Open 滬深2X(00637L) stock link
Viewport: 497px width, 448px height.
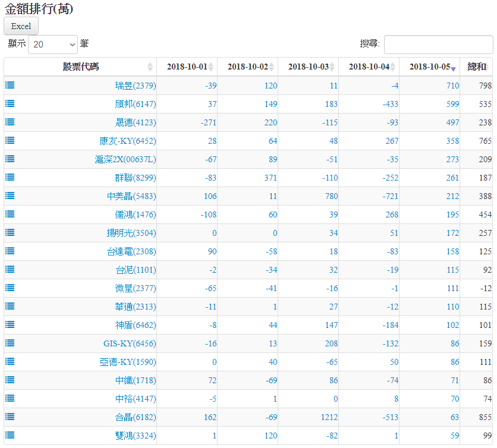pyautogui.click(x=125, y=159)
